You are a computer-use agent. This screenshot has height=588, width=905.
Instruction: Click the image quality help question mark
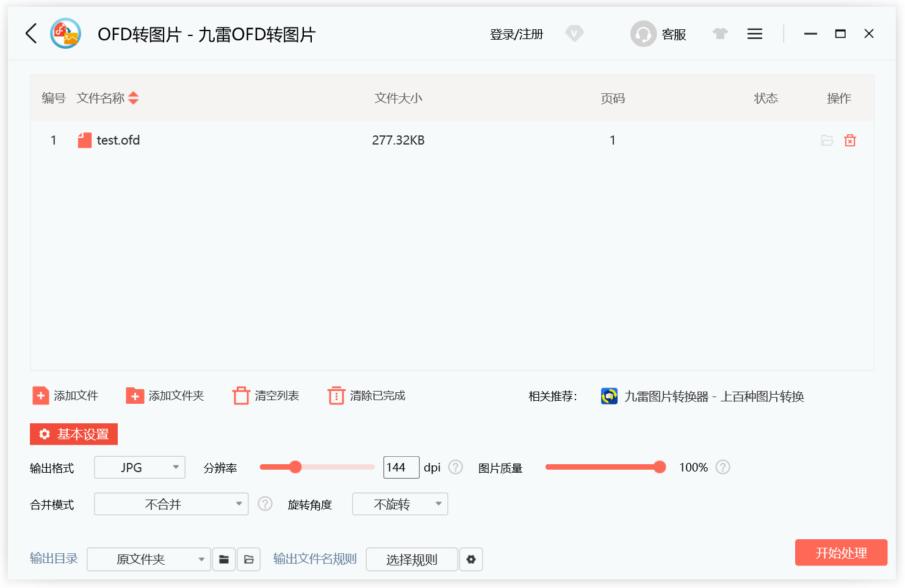[x=723, y=467]
